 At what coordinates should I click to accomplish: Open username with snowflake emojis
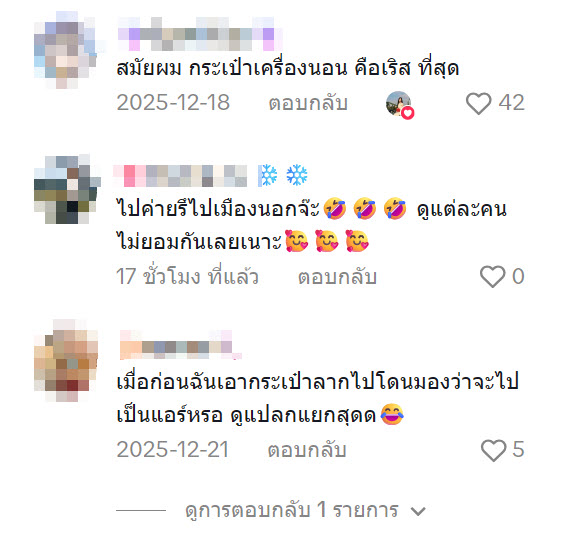tap(211, 176)
